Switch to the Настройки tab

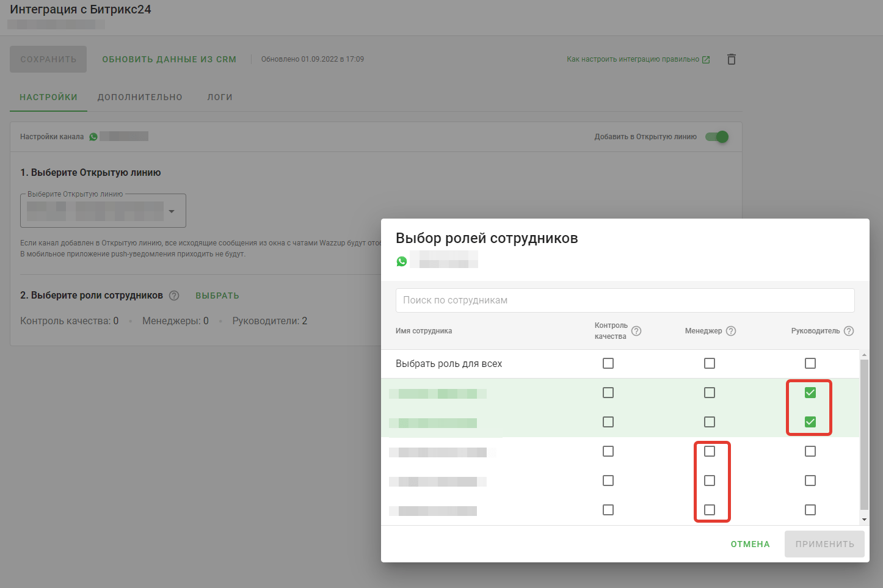coord(48,97)
